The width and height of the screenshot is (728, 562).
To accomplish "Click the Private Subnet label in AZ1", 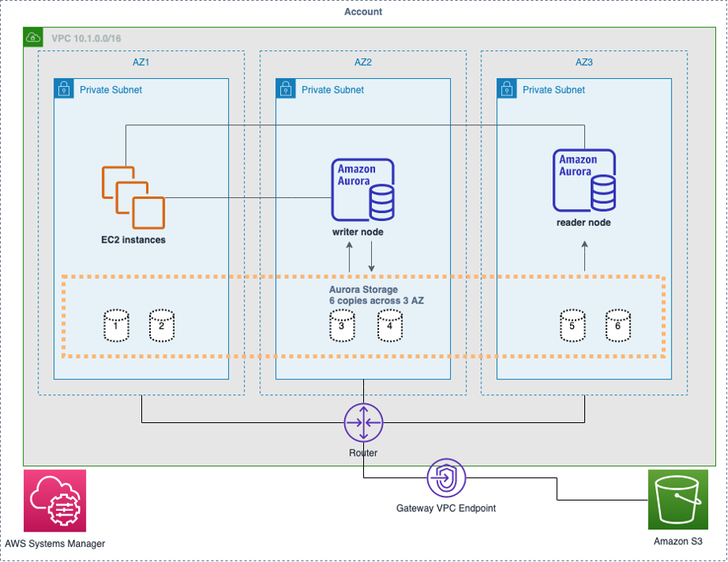I will click(111, 89).
